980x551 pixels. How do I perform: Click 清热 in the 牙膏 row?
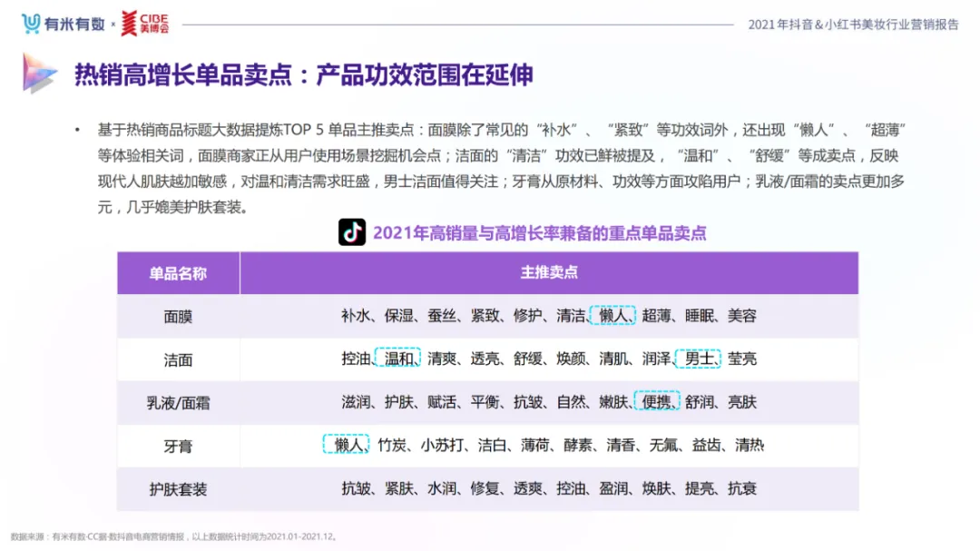click(x=750, y=445)
